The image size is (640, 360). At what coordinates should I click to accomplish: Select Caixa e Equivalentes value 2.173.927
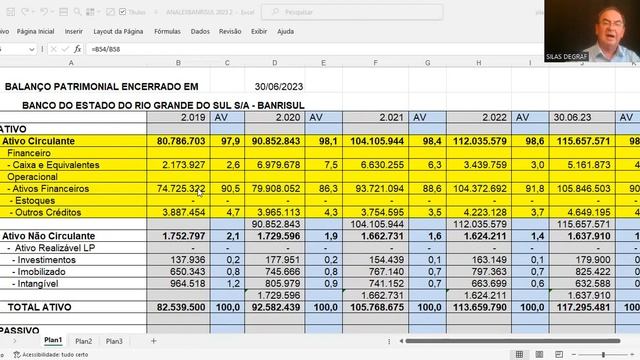pos(178,165)
